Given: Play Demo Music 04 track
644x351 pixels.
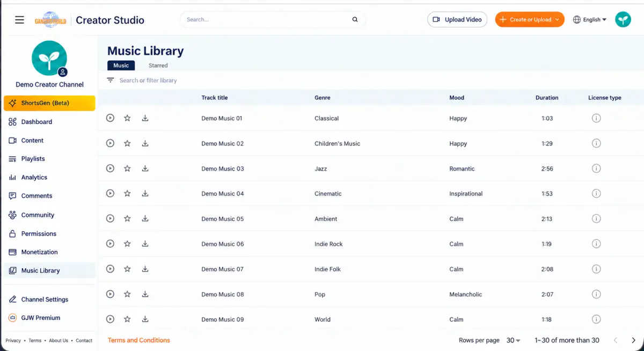Looking at the screenshot, I should (x=110, y=193).
